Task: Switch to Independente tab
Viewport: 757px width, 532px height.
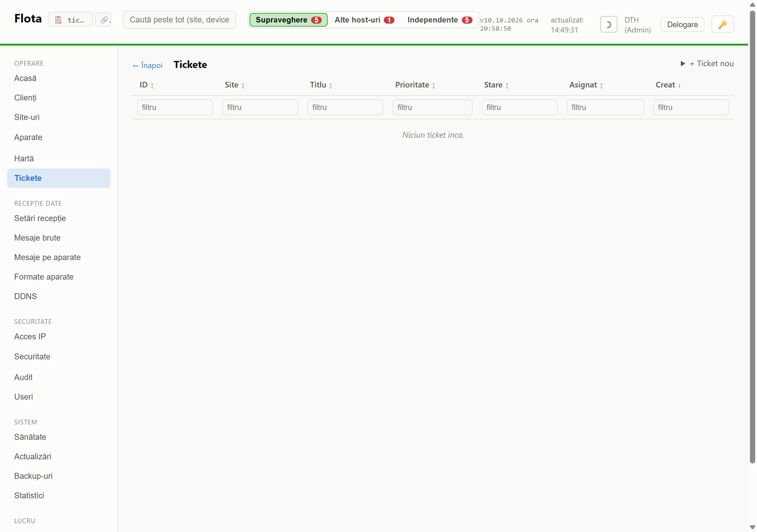Action: 440,20
